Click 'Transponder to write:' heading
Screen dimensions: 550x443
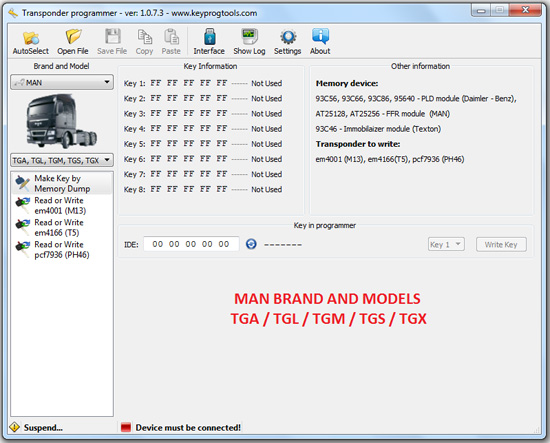358,144
